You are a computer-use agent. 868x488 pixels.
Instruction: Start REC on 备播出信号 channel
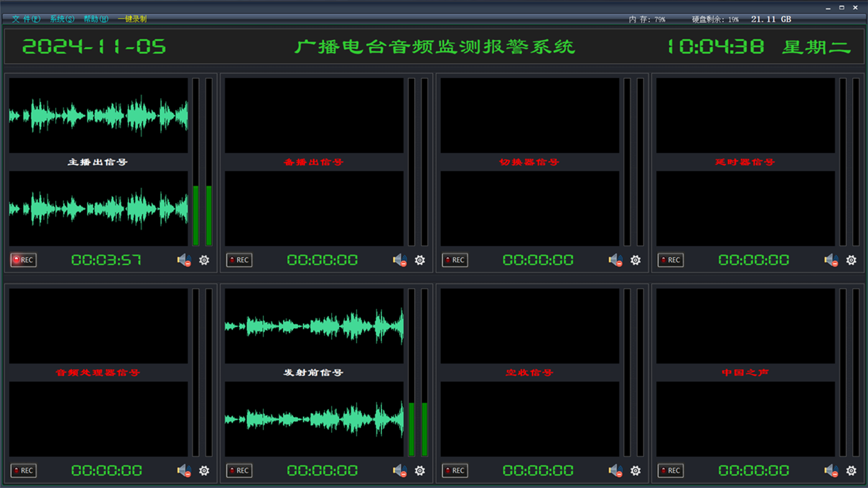(239, 260)
